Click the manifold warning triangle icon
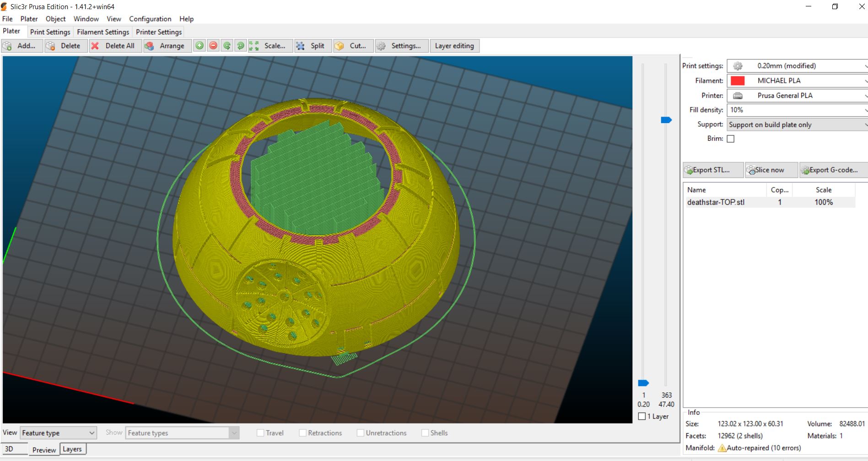The width and height of the screenshot is (868, 461). click(722, 448)
